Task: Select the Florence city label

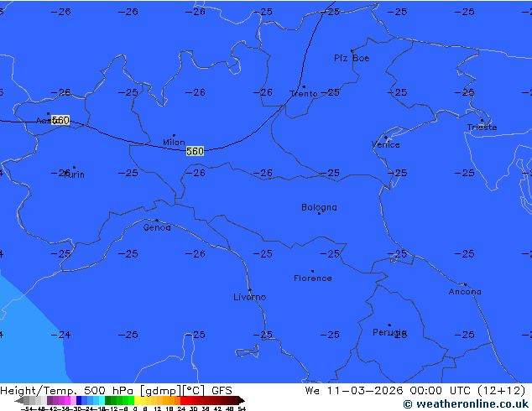Action: (312, 278)
